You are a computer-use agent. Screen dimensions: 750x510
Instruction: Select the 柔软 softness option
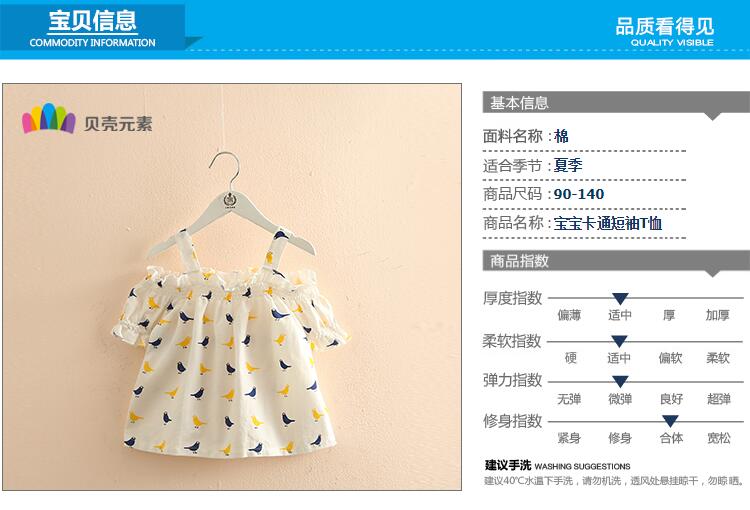coord(718,358)
